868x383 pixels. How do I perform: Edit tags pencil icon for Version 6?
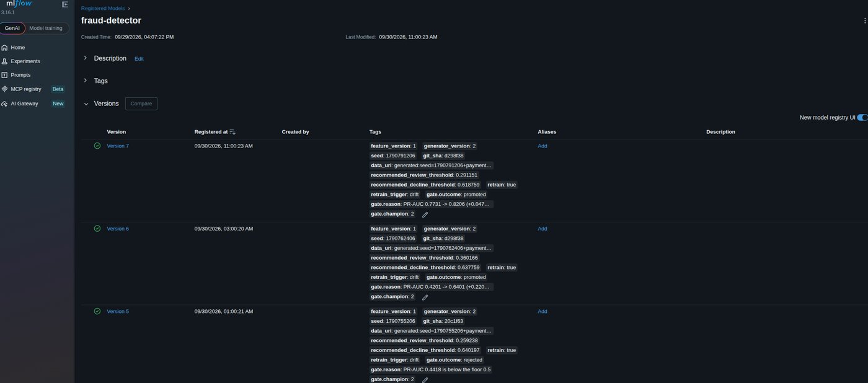coord(425,297)
